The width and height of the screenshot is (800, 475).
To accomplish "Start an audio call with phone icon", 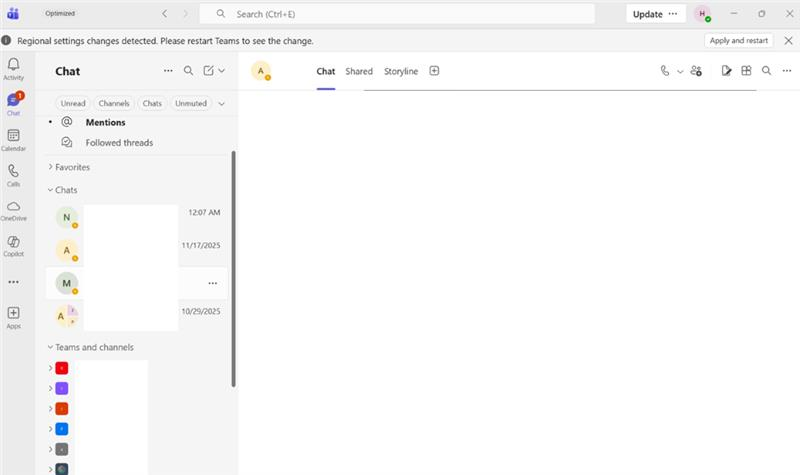I will click(x=664, y=71).
